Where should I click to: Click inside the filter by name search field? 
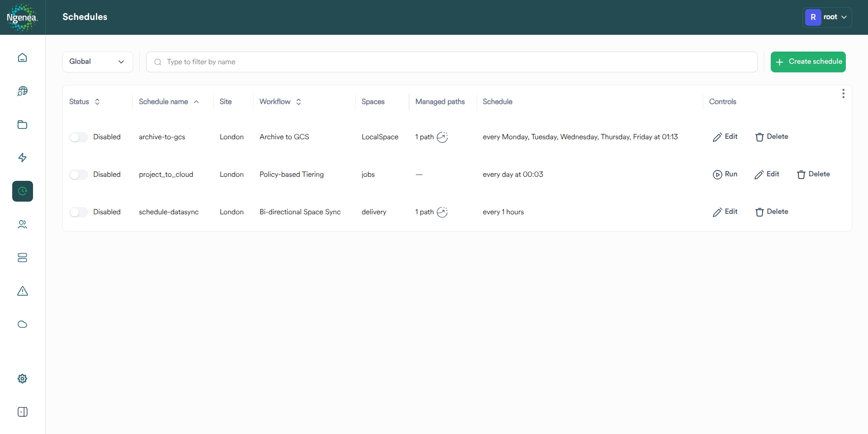451,62
